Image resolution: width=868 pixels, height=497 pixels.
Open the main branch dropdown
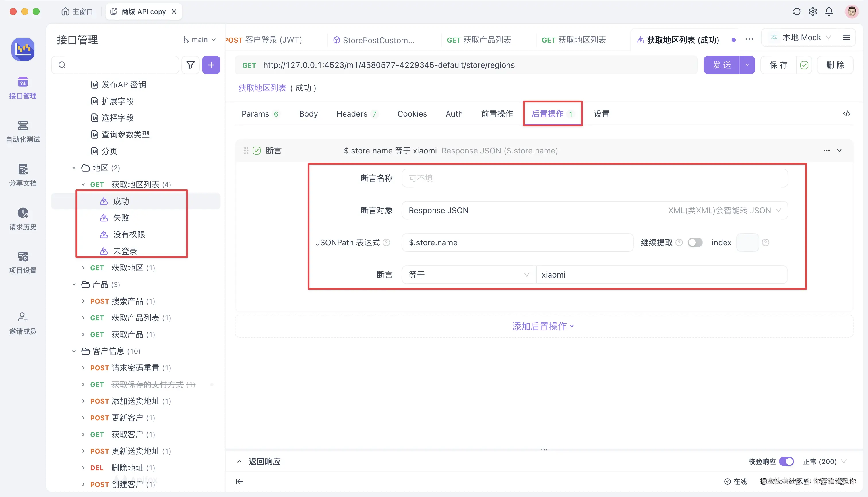coord(199,39)
